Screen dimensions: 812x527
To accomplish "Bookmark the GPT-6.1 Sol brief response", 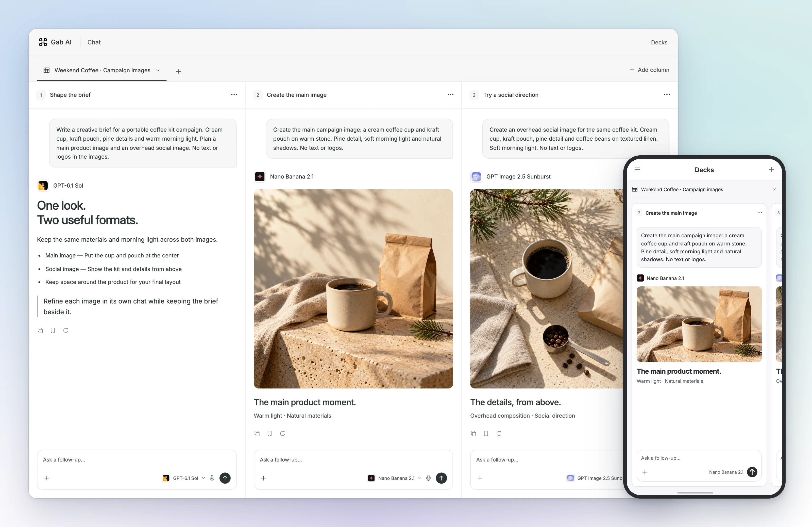I will [x=53, y=330].
